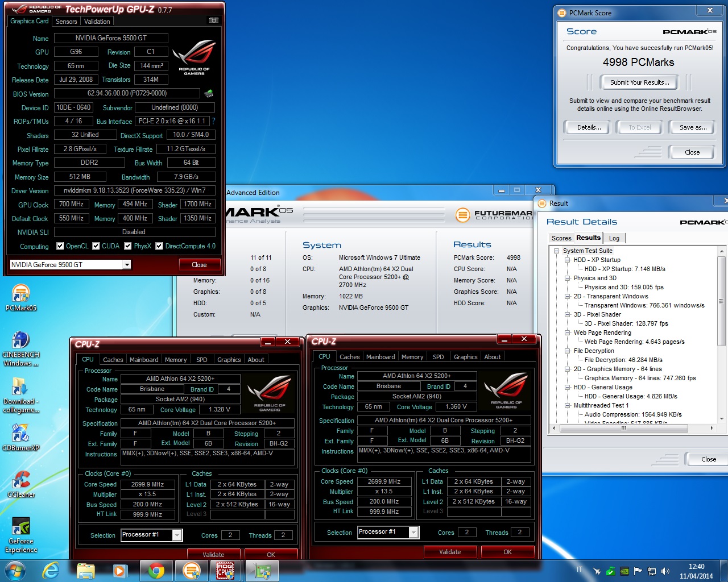This screenshot has height=582, width=728.
Task: Open the network tray icon
Action: coord(652,571)
